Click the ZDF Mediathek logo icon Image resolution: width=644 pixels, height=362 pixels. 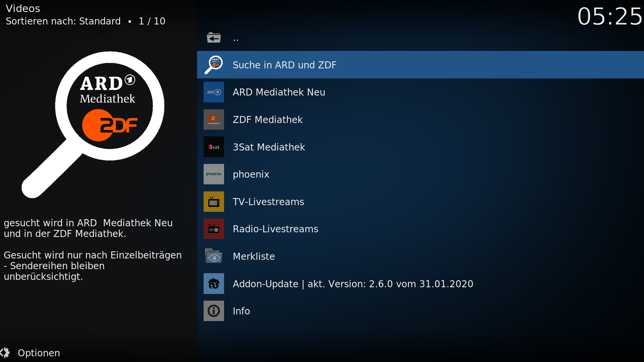click(x=214, y=119)
